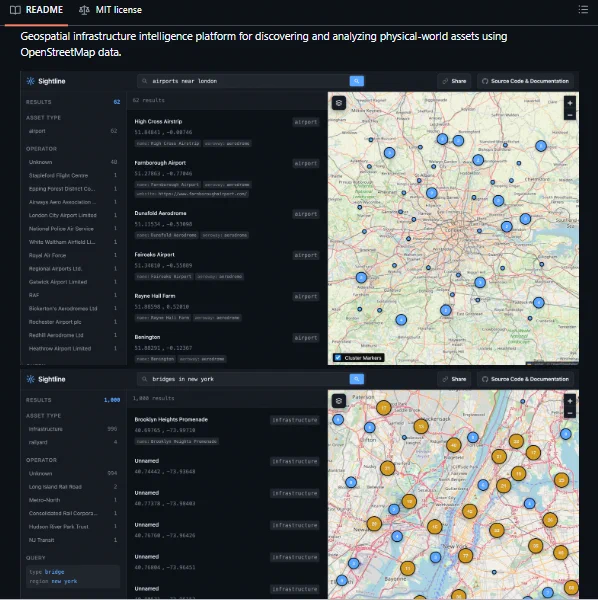
Task: Click the 11 cluster marker above Bayonne
Action: point(407,568)
